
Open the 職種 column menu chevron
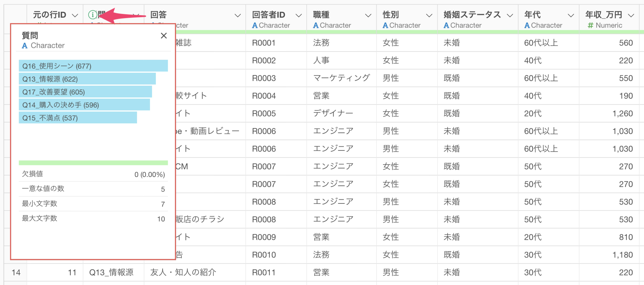(368, 15)
